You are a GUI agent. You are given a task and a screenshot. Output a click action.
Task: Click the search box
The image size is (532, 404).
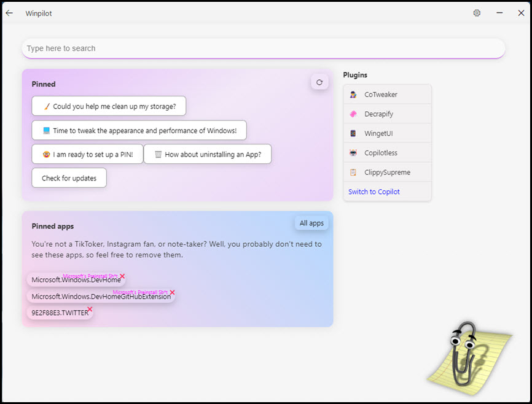tap(264, 48)
